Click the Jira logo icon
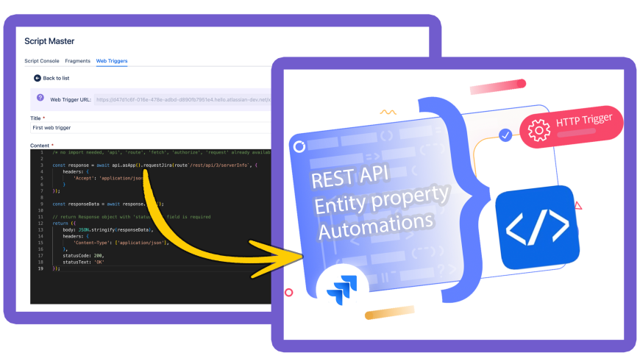The height and width of the screenshot is (364, 640). (x=342, y=290)
